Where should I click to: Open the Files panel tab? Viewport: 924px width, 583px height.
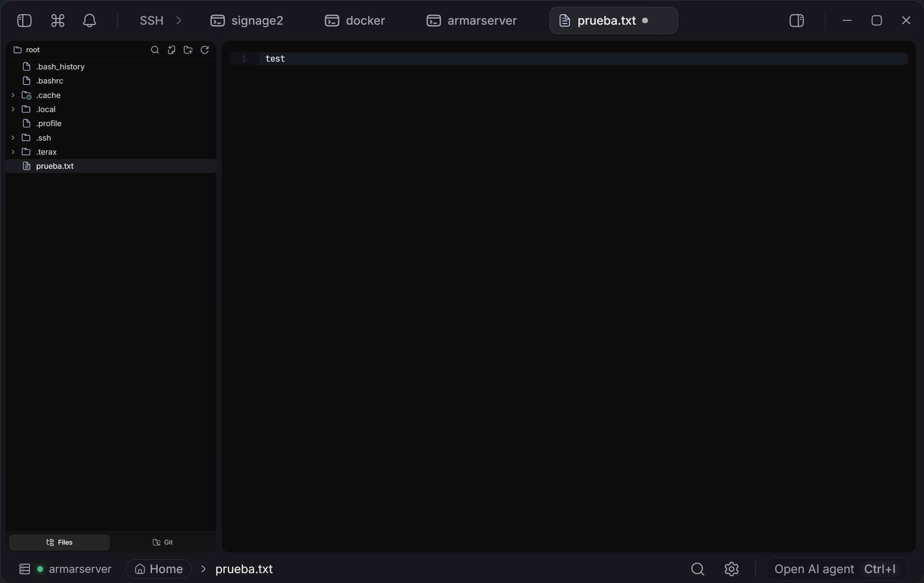59,542
